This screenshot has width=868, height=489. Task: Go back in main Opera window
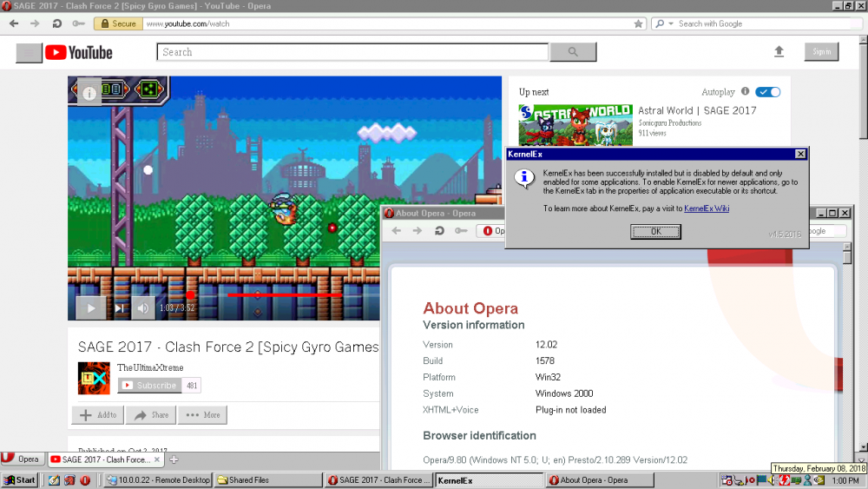pos(14,23)
